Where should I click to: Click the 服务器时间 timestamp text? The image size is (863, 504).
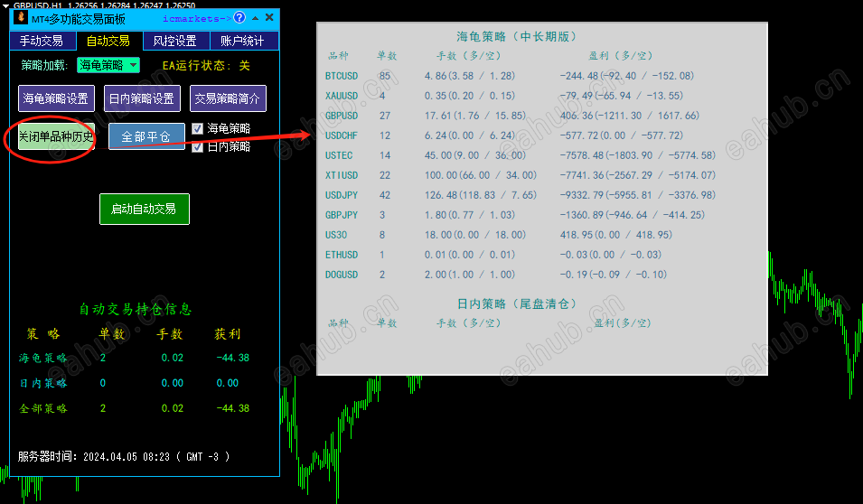tap(124, 457)
